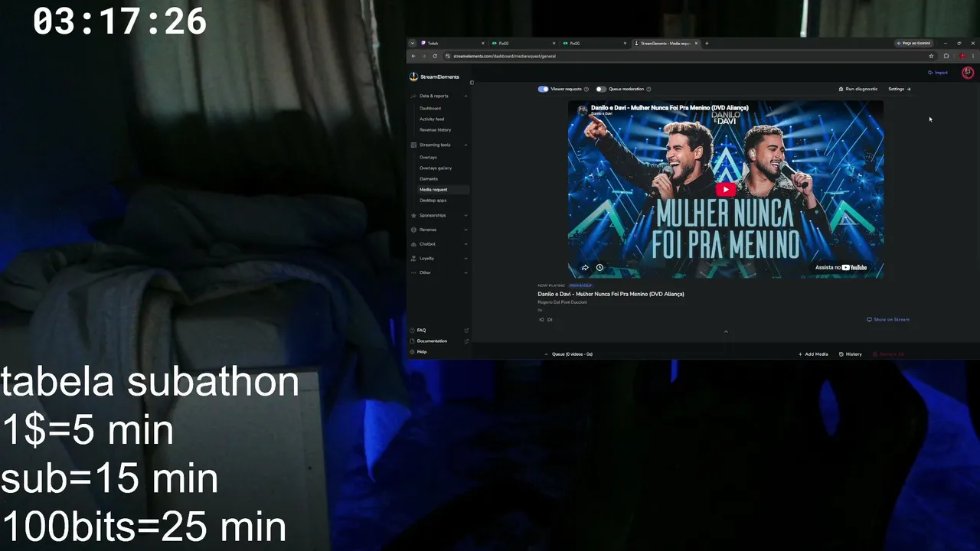Screen dimensions: 980x551
Task: Click the StreamElements logo in the sidebar
Action: [434, 77]
